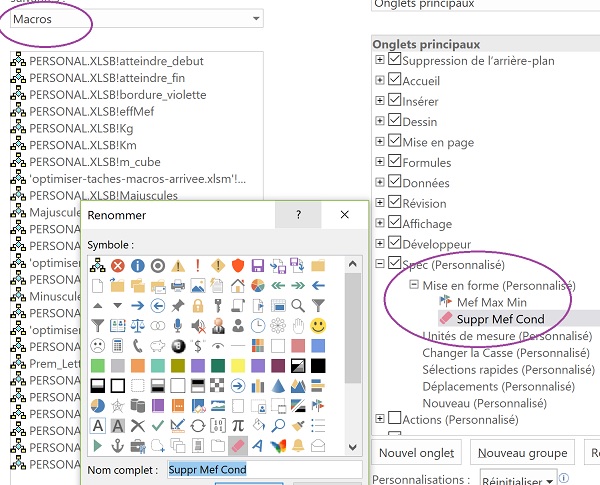Open the Macros category dropdown

pos(256,18)
